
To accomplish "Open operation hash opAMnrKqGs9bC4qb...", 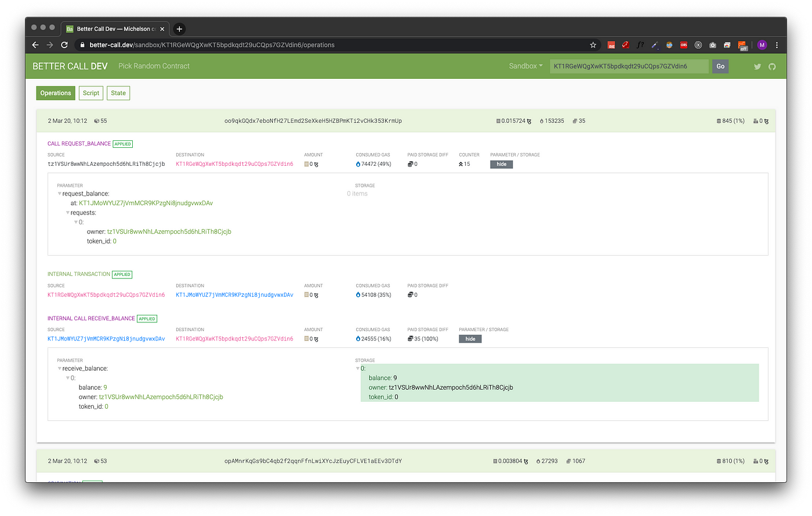I will click(x=313, y=462).
